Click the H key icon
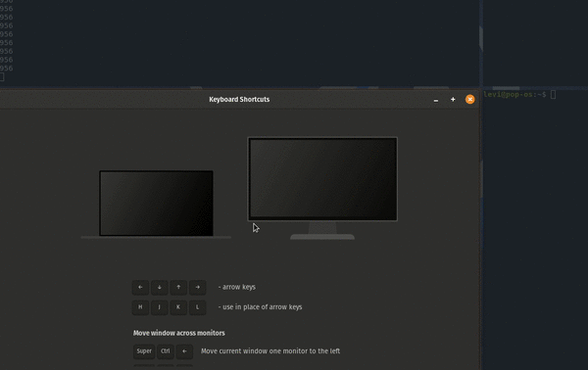The height and width of the screenshot is (370, 588). [140, 307]
